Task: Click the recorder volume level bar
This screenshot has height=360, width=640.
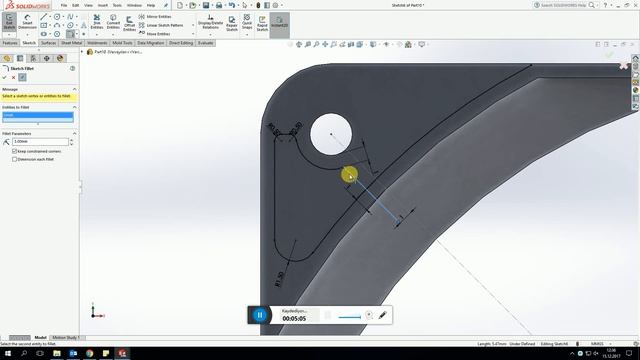Action: pos(349,316)
